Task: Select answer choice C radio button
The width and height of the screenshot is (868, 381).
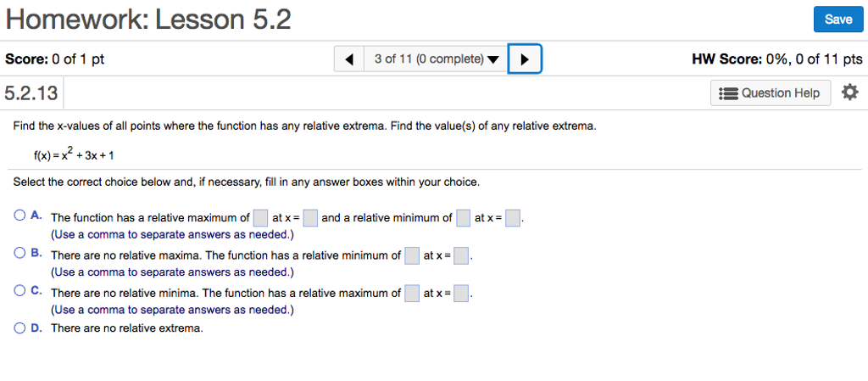Action: (19, 290)
